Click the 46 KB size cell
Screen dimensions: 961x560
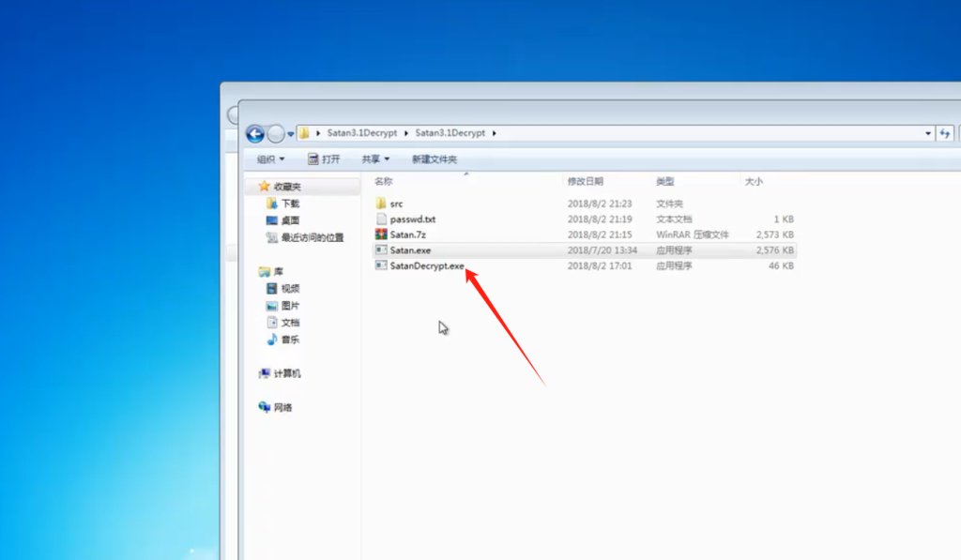[781, 265]
